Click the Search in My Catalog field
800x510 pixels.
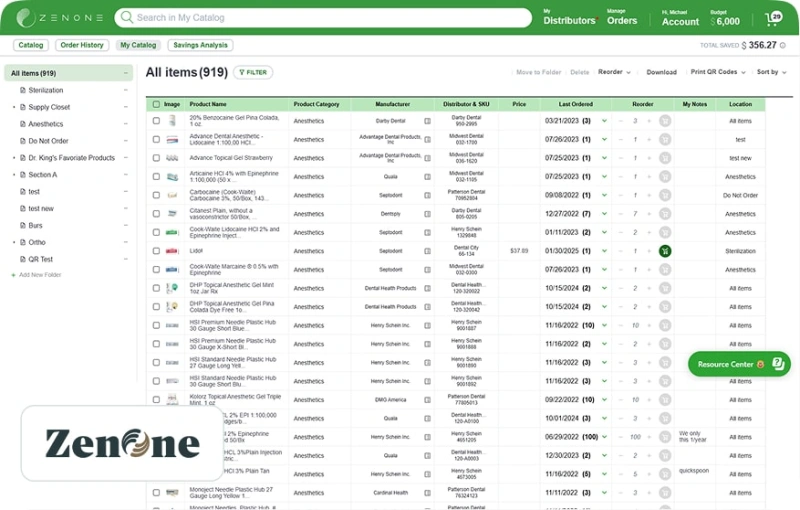click(x=323, y=18)
